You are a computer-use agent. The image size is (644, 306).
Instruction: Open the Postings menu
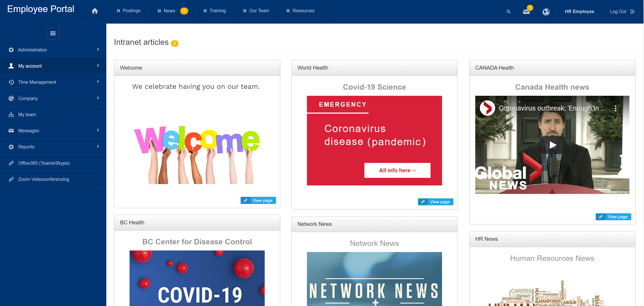128,11
